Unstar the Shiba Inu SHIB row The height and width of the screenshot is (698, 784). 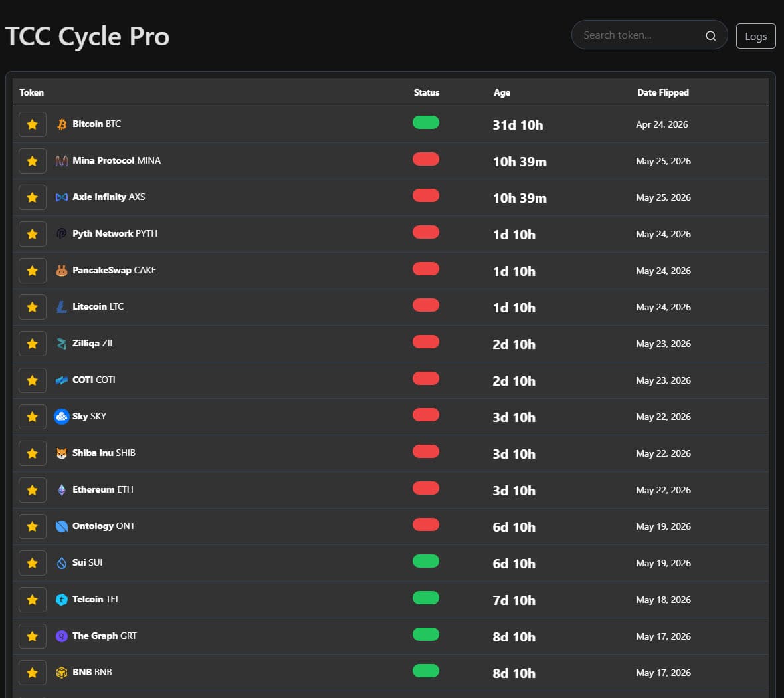tap(33, 453)
